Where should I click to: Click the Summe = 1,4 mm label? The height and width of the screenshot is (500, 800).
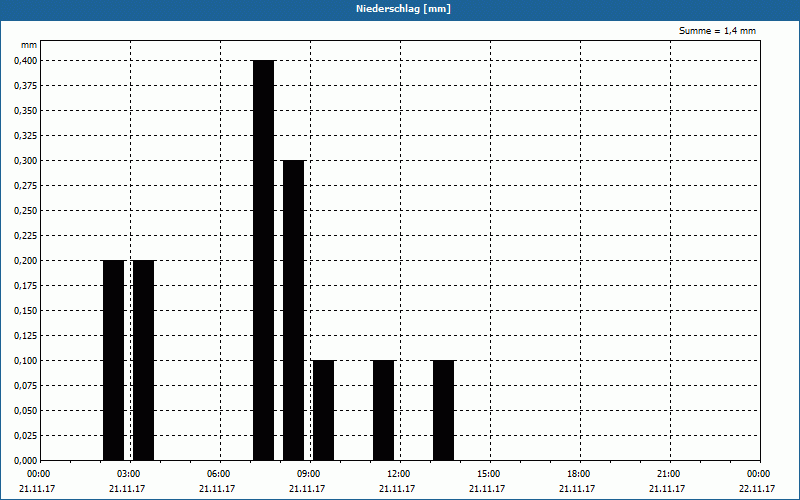(x=717, y=31)
